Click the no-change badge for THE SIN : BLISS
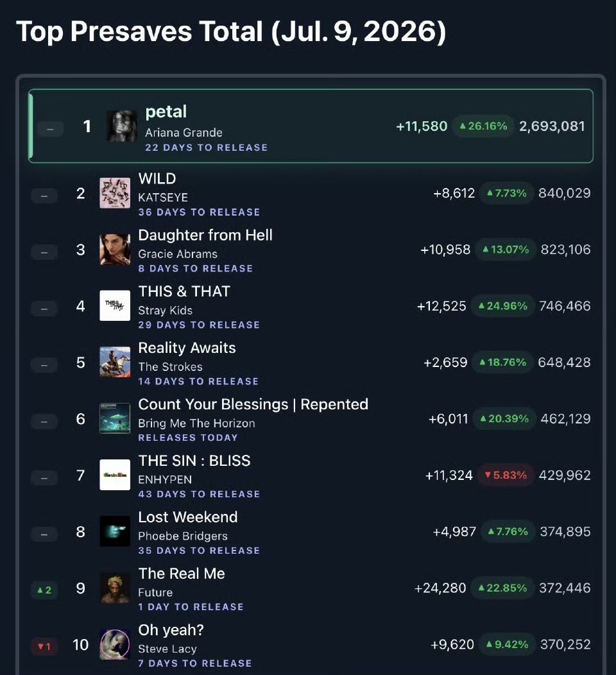This screenshot has height=675, width=616. point(44,478)
